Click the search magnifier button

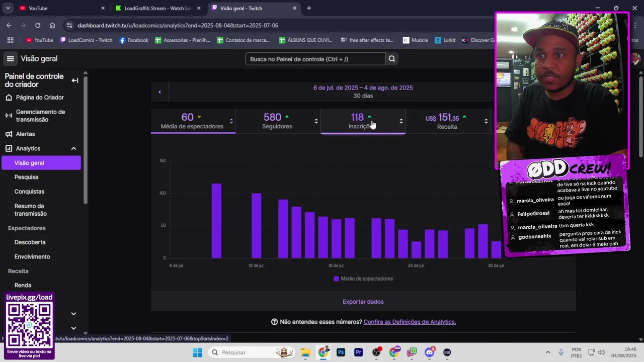click(392, 59)
